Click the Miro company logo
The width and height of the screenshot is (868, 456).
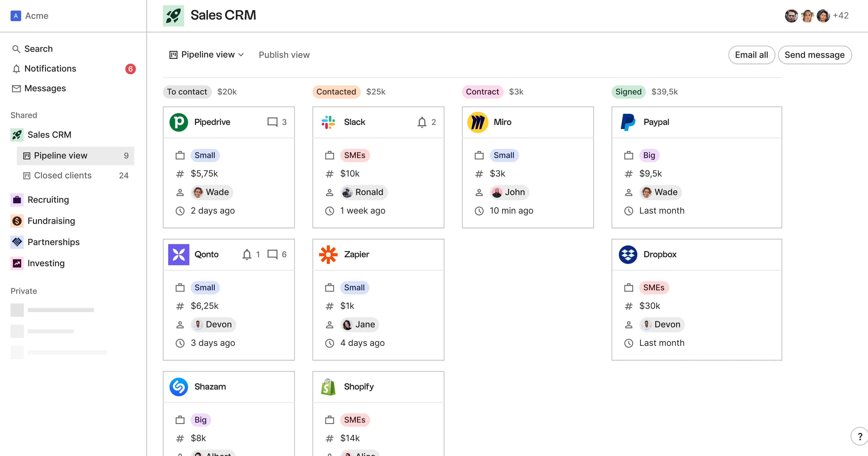coord(477,122)
